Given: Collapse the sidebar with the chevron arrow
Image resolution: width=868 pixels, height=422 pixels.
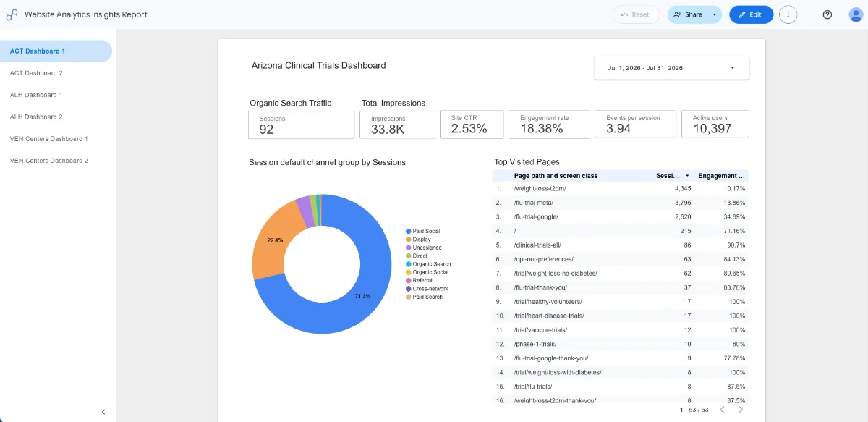Looking at the screenshot, I should pyautogui.click(x=103, y=412).
